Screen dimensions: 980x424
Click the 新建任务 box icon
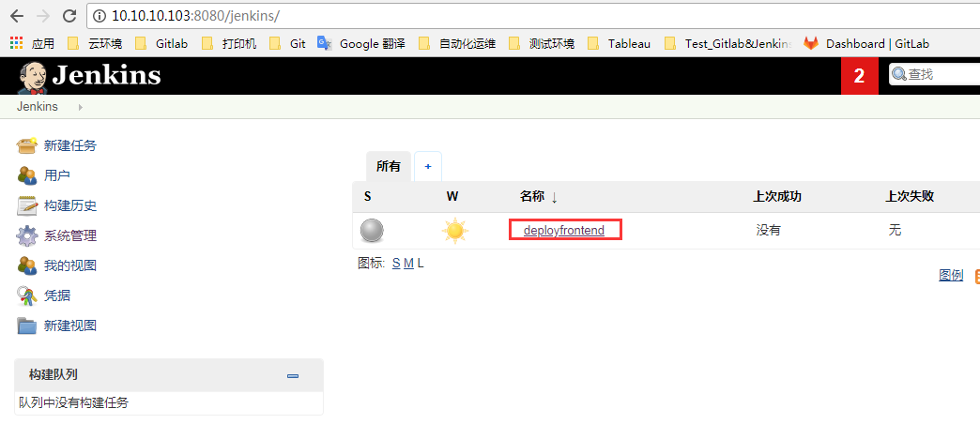click(27, 145)
